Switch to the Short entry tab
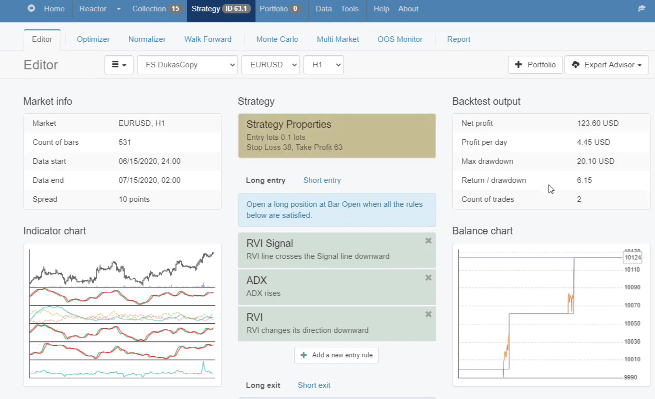Image resolution: width=655 pixels, height=399 pixels. 322,180
